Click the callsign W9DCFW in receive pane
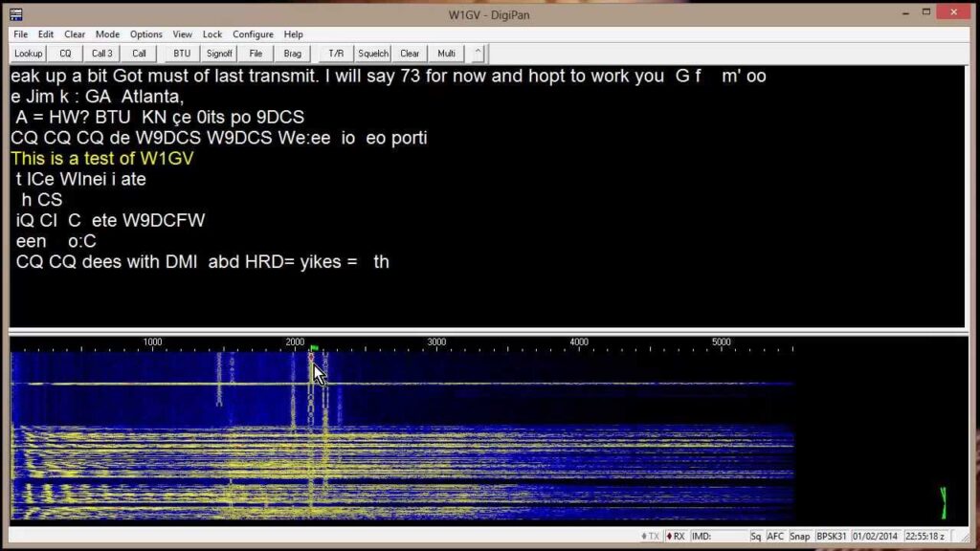980x551 pixels. click(x=164, y=221)
